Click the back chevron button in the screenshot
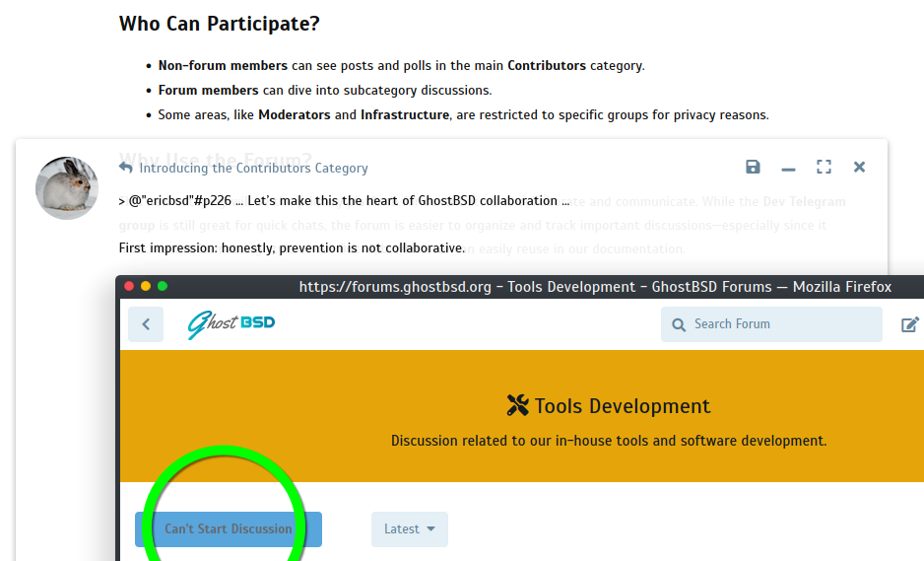Screen dimensions: 924x561 146,323
